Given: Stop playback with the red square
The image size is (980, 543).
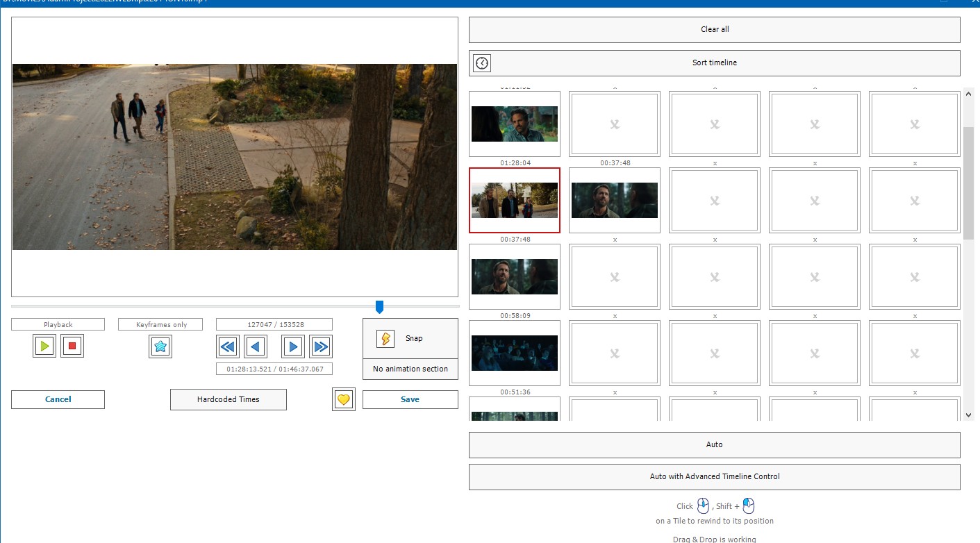Looking at the screenshot, I should click(72, 346).
